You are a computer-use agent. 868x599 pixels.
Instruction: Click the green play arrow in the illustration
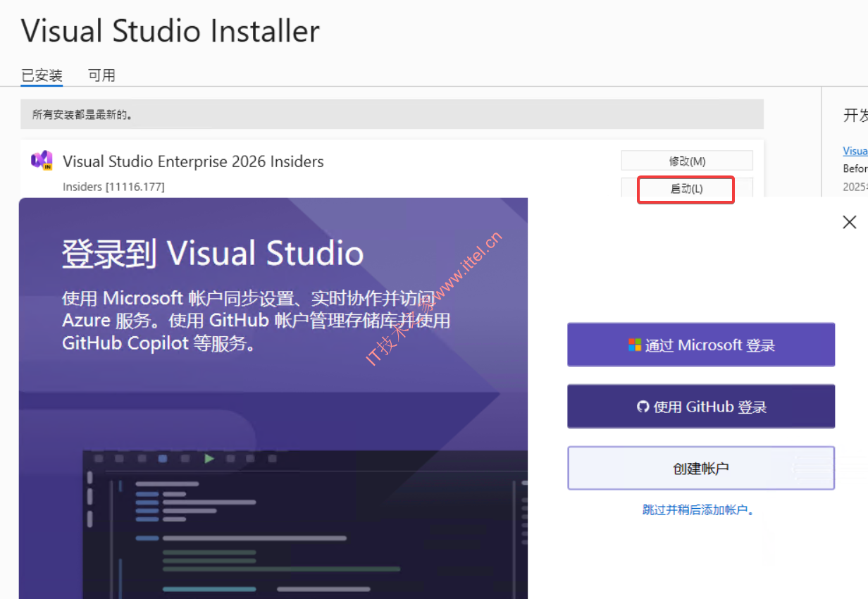(x=209, y=459)
